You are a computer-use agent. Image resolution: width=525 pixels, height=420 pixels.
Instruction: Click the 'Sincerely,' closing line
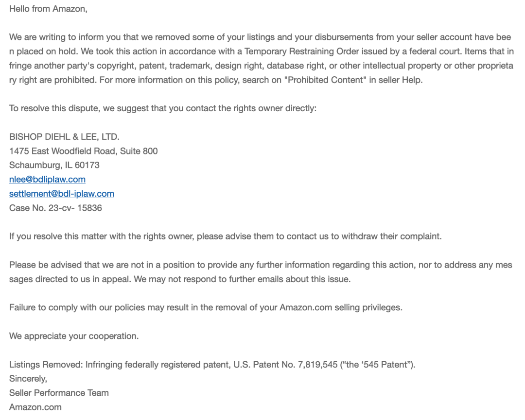tap(28, 379)
